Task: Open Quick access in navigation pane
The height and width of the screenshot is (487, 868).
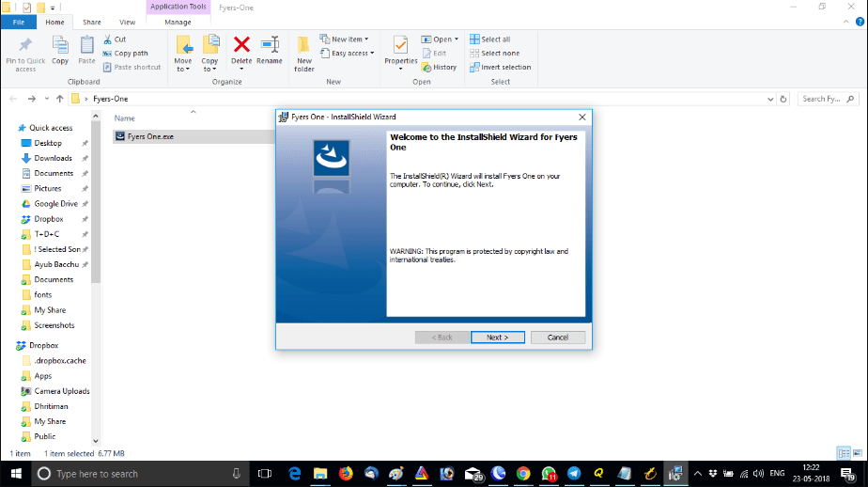Action: (x=51, y=128)
